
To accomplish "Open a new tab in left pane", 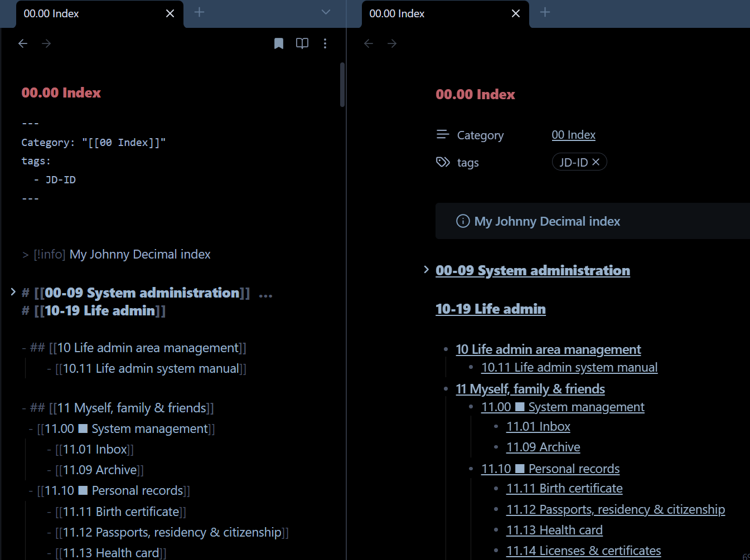I will pyautogui.click(x=199, y=12).
